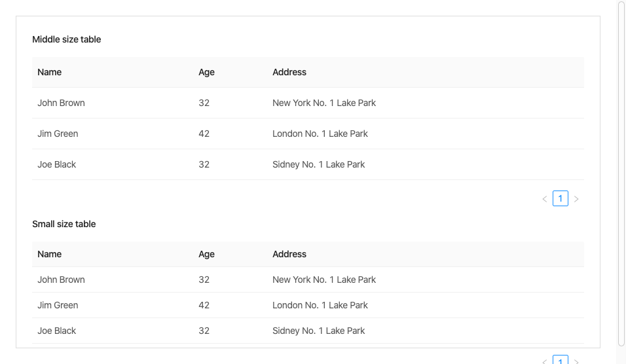Select page 1 in Middle size table pagination
This screenshot has height=364, width=626.
pos(561,198)
